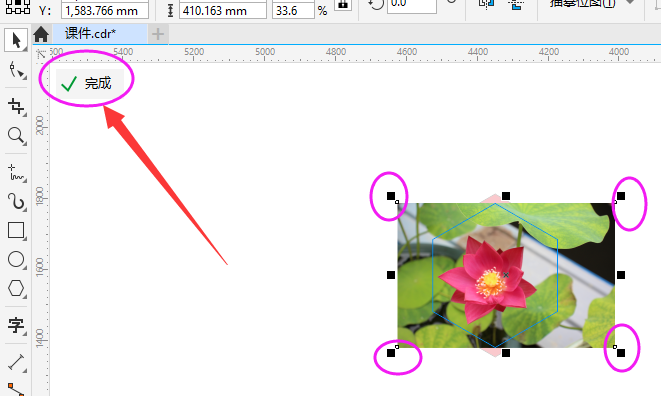661x396 pixels.
Task: Toggle the lock ratio padlock icon
Action: (x=343, y=5)
